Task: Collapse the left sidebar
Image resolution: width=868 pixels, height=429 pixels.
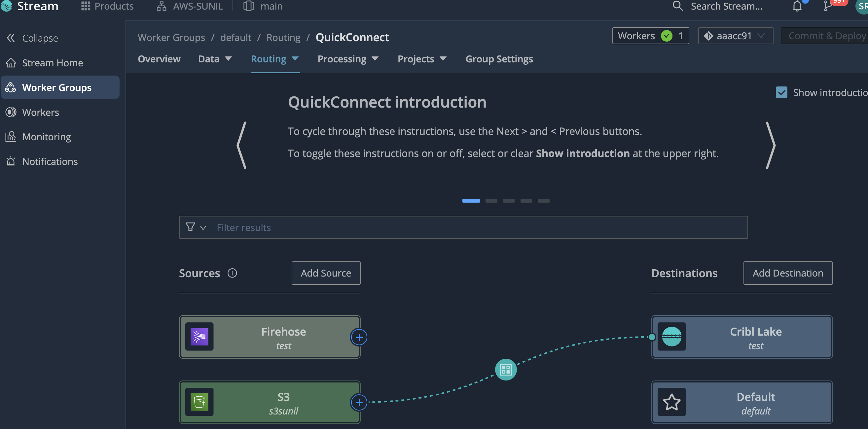Action: point(32,38)
